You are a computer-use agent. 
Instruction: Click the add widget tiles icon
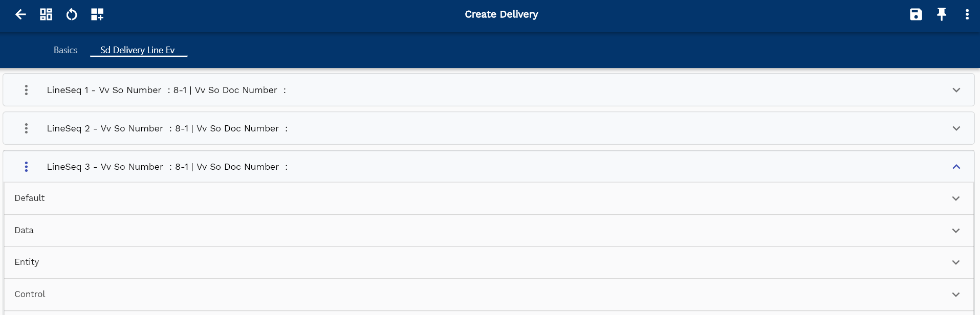[x=97, y=14]
